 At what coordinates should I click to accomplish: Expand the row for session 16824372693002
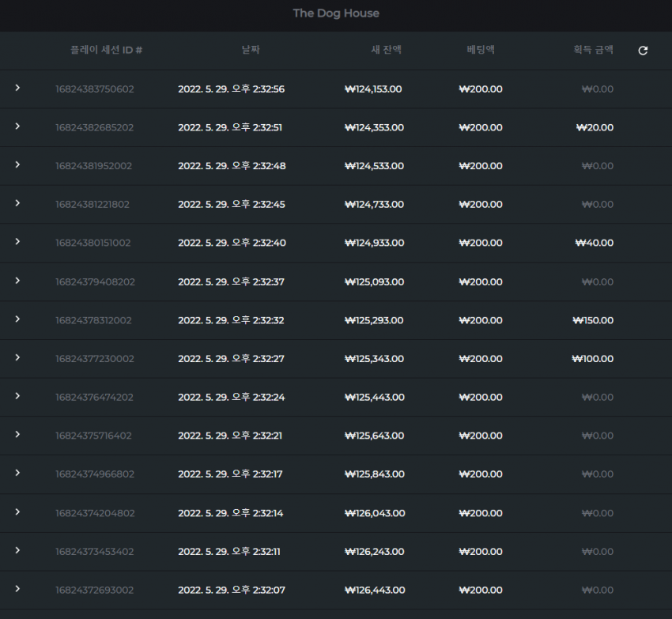point(17,589)
